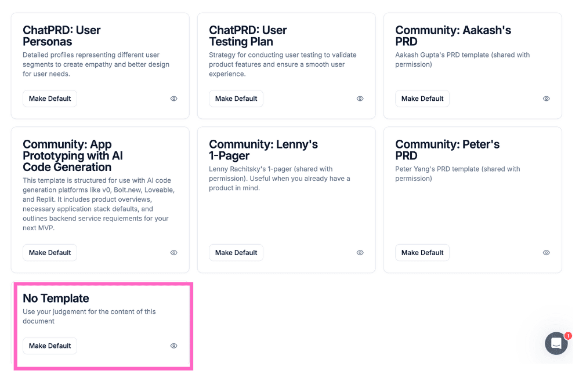This screenshot has width=579, height=392.
Task: Make No Template the default
Action: (50, 346)
